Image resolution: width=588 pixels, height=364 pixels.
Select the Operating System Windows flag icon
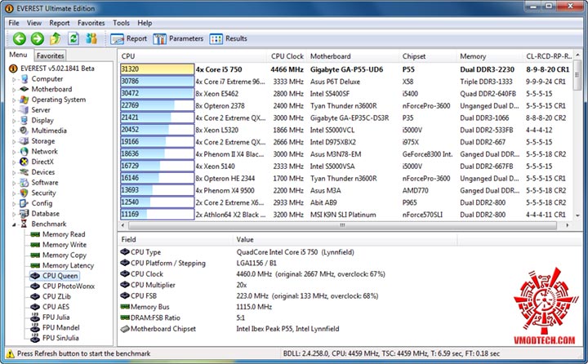click(x=24, y=100)
